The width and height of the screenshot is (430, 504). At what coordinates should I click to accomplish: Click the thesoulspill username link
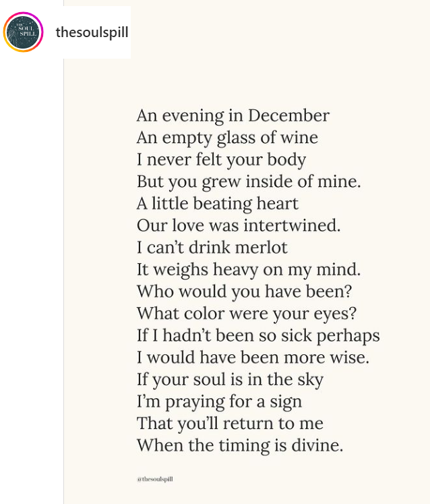(x=92, y=32)
